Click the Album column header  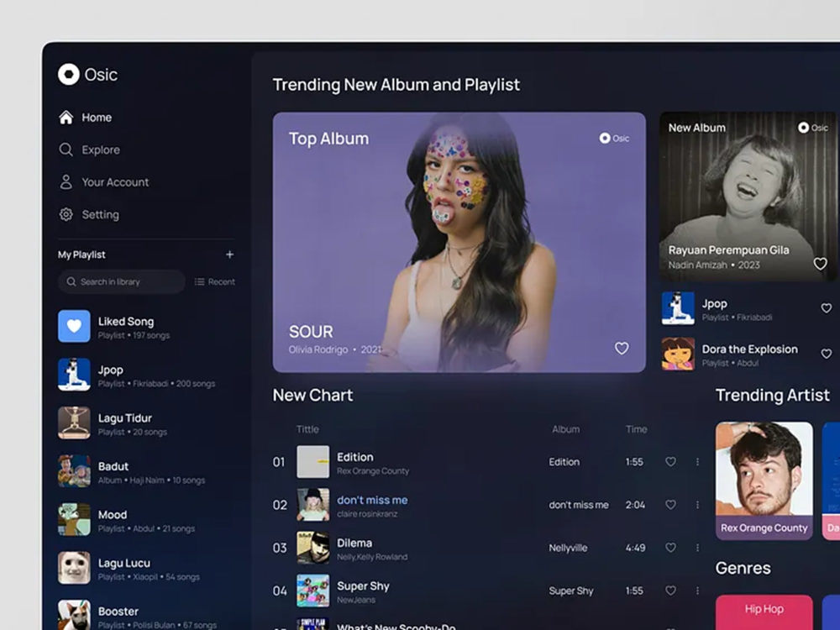[x=565, y=429]
